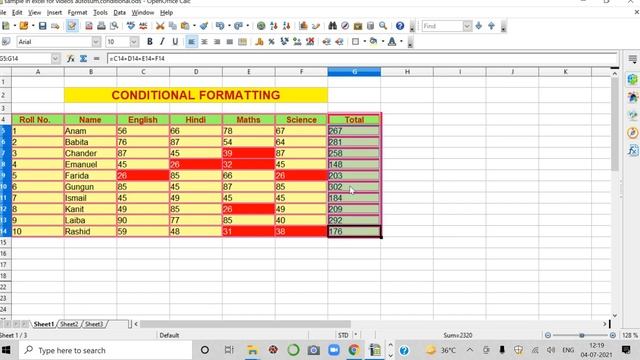
Task: Toggle Center Horizontally alignment
Action: (204, 42)
